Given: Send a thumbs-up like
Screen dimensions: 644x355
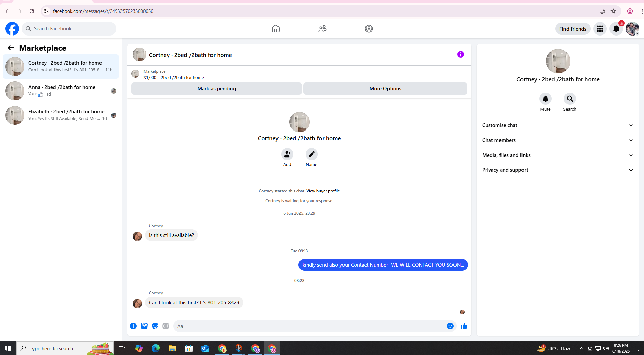Looking at the screenshot, I should click(x=464, y=326).
